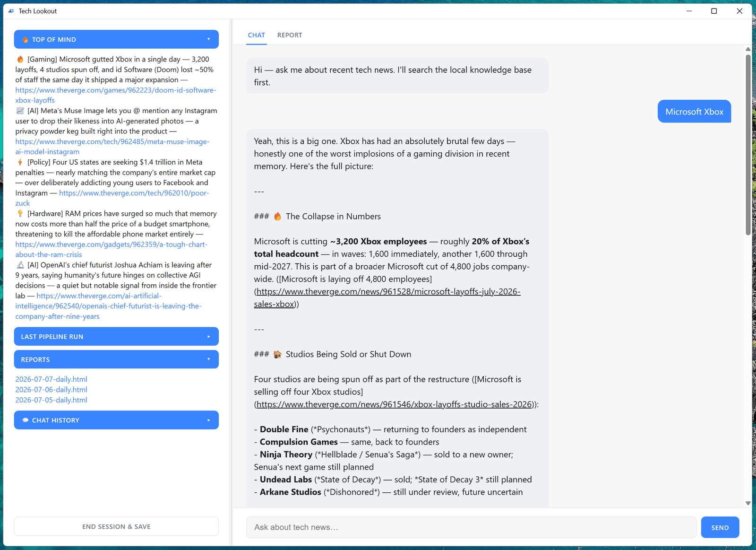Open the openais-chief-futurist-is-leaving link
756x550 pixels.
[x=109, y=306]
